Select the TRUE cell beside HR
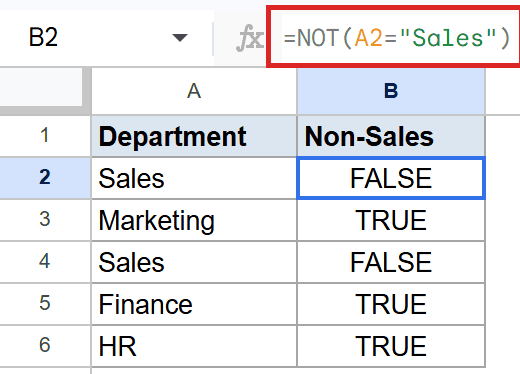 click(391, 346)
